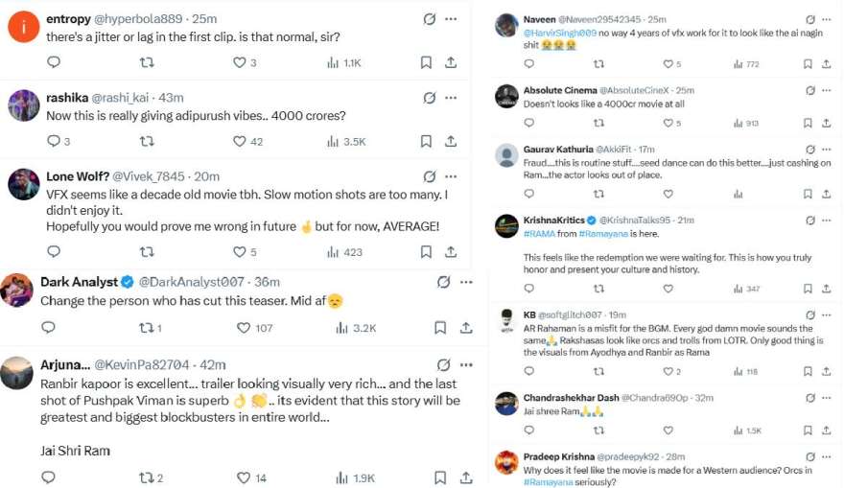The image size is (868, 488).
Task: Open Grok icon on entropy's tweet
Action: click(x=429, y=18)
